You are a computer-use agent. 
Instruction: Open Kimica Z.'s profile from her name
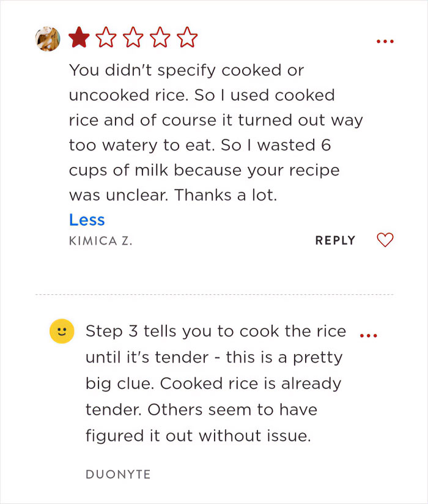(x=100, y=240)
